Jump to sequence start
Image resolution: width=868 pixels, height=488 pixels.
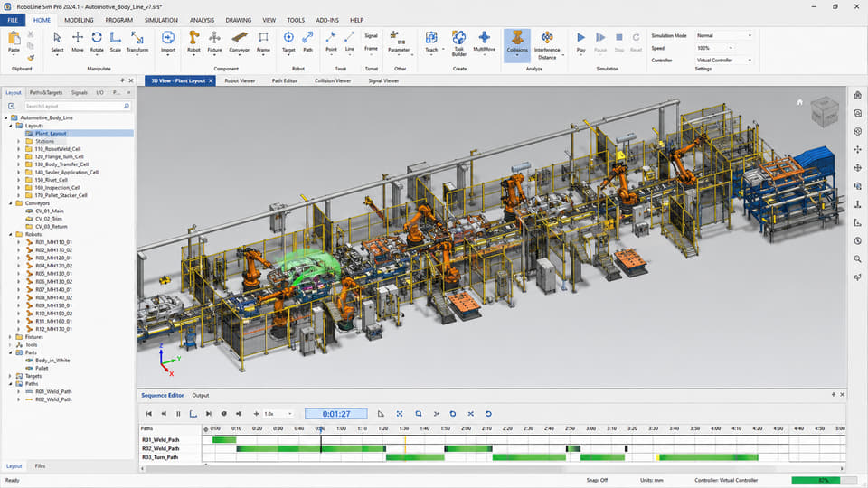pos(149,414)
